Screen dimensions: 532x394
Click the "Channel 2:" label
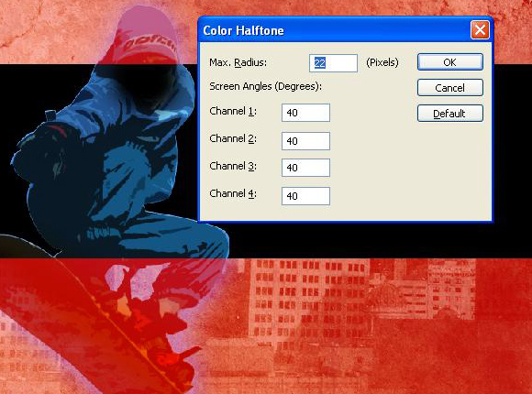point(233,138)
